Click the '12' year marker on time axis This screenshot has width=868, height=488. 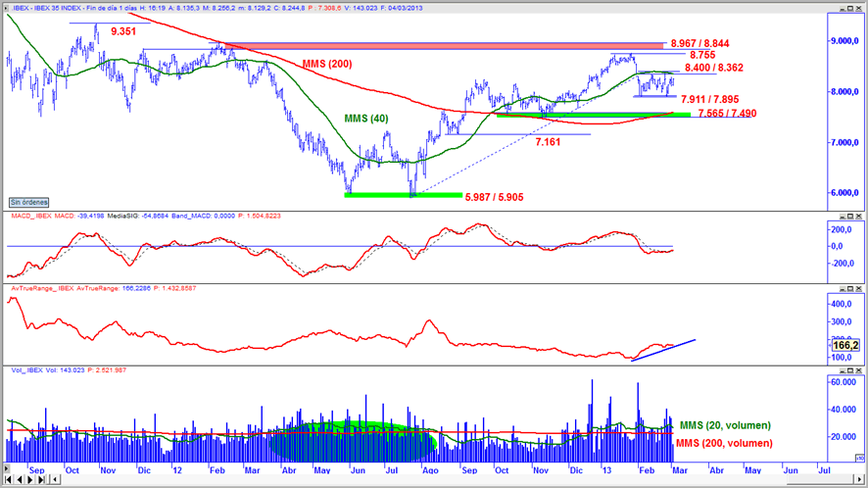[x=177, y=470]
